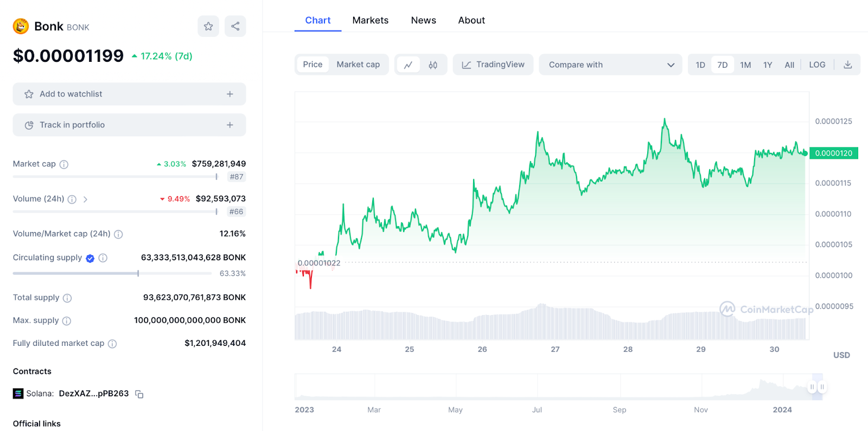Expand Volume (24h) details chevron
This screenshot has height=431, width=868.
pyautogui.click(x=85, y=199)
